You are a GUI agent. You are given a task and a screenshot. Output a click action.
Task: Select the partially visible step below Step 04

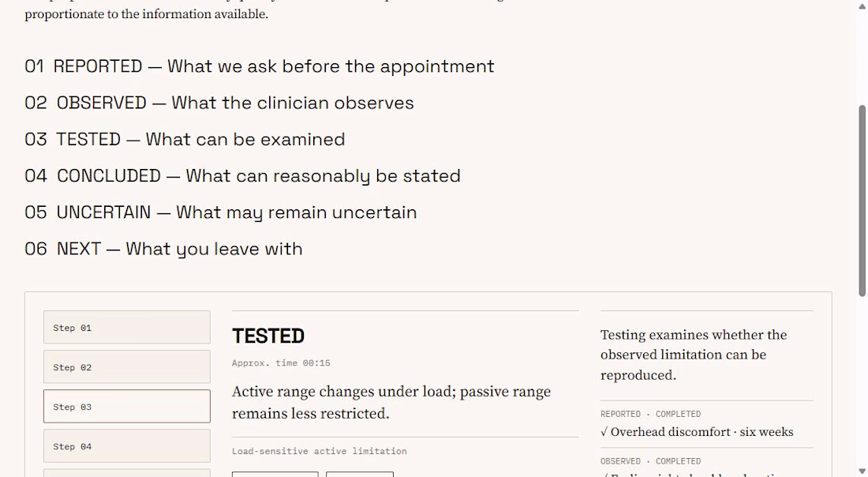click(x=127, y=473)
